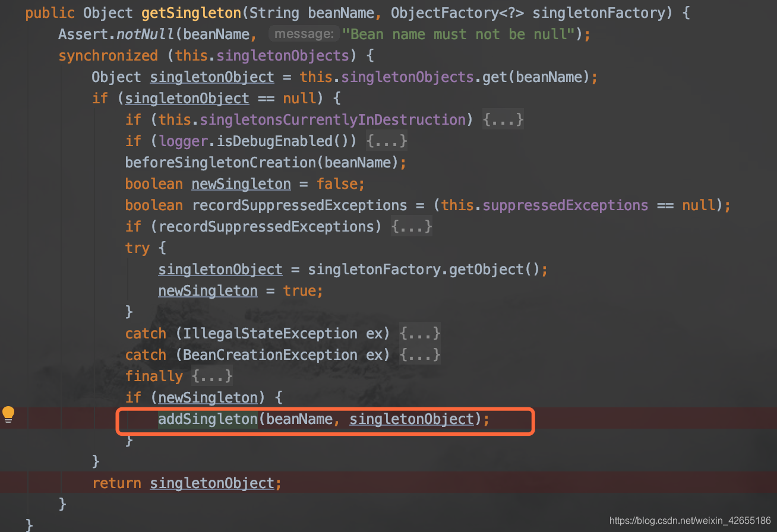Viewport: 777px width, 532px height.
Task: Click newSingleton in the boolean declaration
Action: (x=241, y=184)
